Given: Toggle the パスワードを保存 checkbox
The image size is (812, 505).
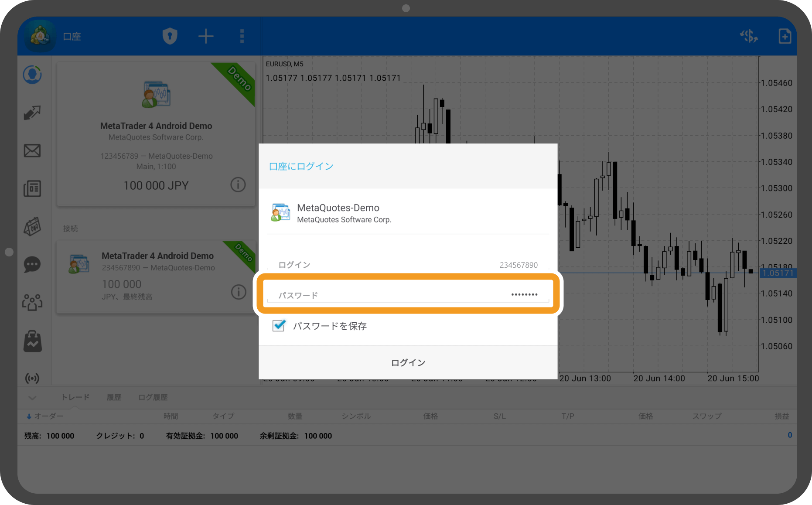Looking at the screenshot, I should point(279,326).
